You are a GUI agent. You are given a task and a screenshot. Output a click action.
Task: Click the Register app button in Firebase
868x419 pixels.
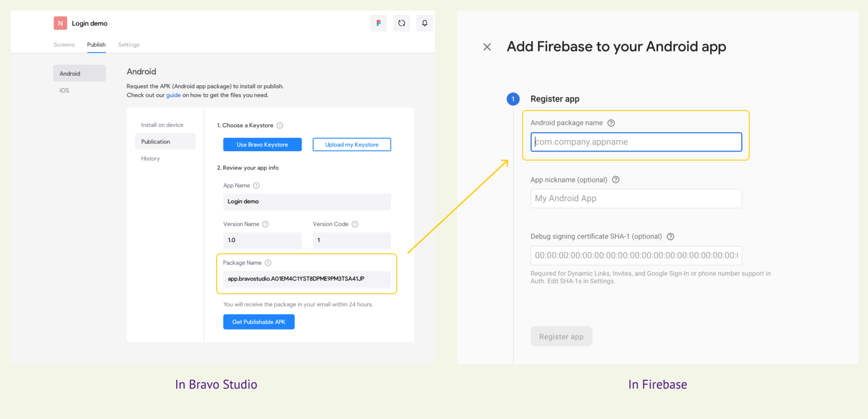click(561, 336)
